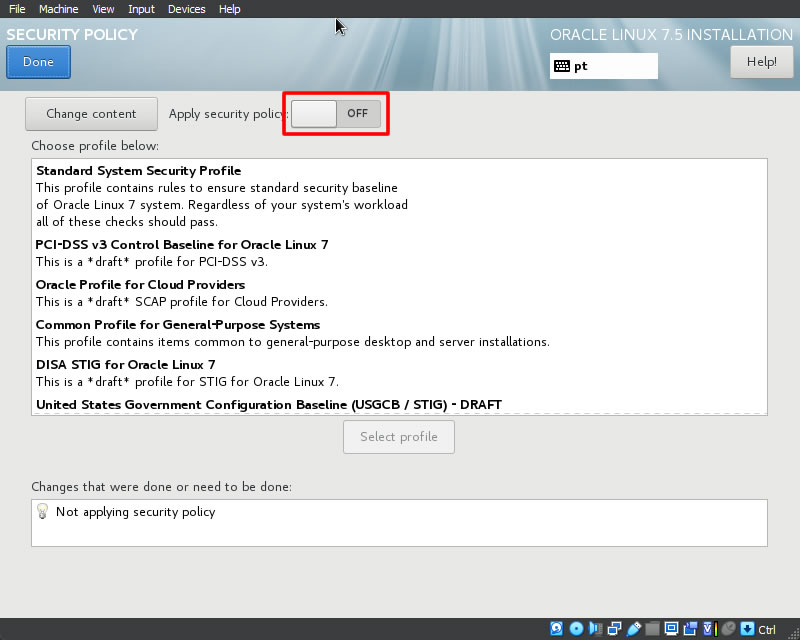This screenshot has height=640, width=800.
Task: Select PCI-DSS v3 Control Baseline profile
Action: coord(399,253)
